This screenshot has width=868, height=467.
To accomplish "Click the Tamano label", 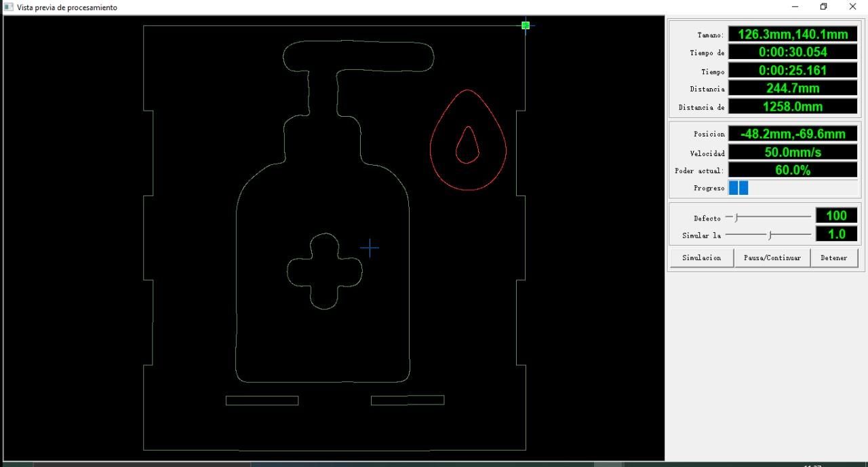I will 711,35.
